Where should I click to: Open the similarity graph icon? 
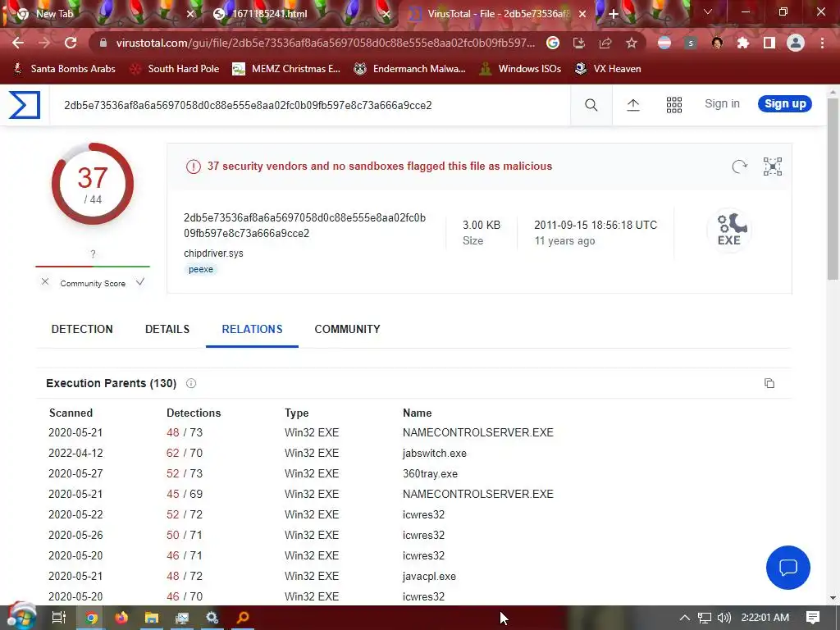(x=773, y=167)
